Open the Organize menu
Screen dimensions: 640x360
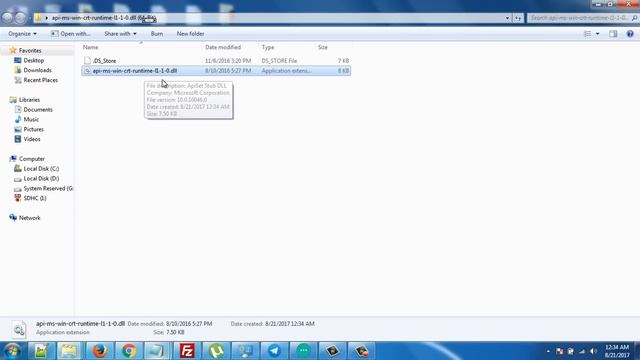22,34
